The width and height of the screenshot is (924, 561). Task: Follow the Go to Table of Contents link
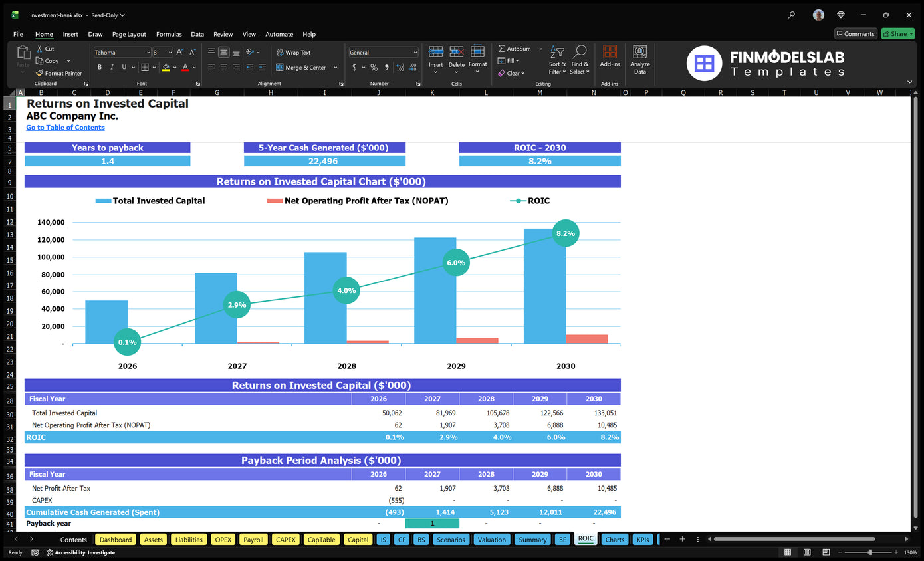tap(65, 128)
